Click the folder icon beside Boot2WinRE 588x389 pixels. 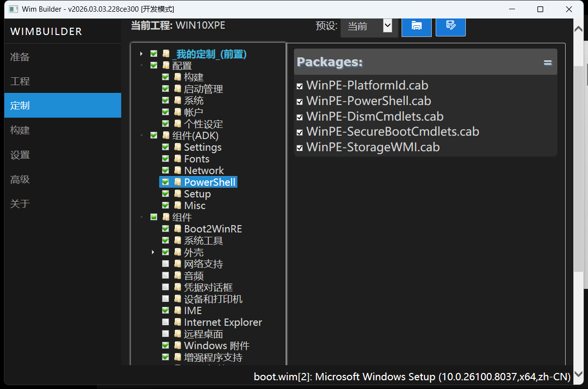pyautogui.click(x=178, y=229)
